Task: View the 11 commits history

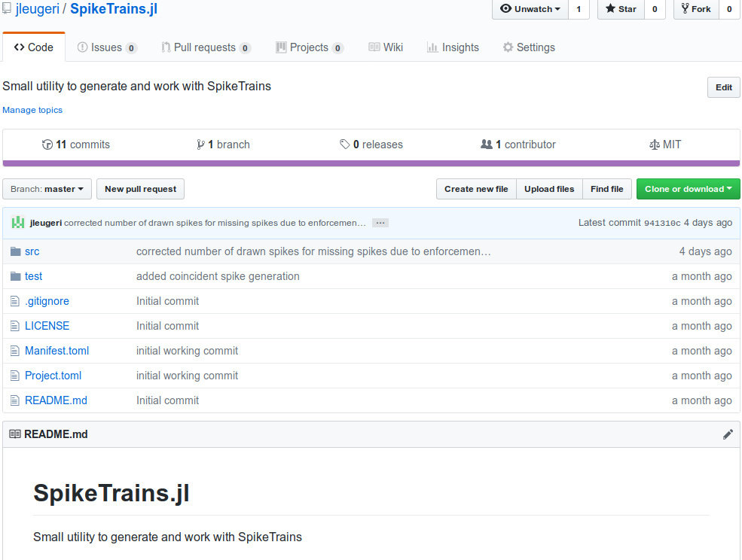Action: pos(76,145)
